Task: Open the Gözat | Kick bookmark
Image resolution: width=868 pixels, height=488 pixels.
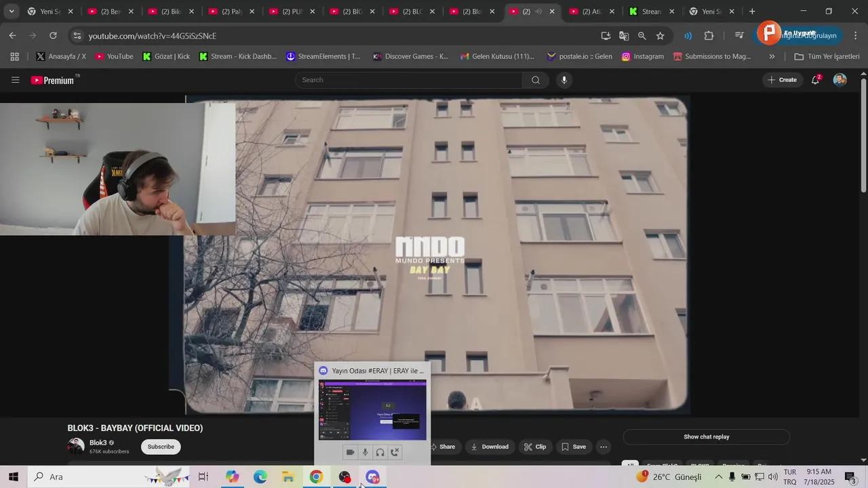Action: tap(166, 56)
